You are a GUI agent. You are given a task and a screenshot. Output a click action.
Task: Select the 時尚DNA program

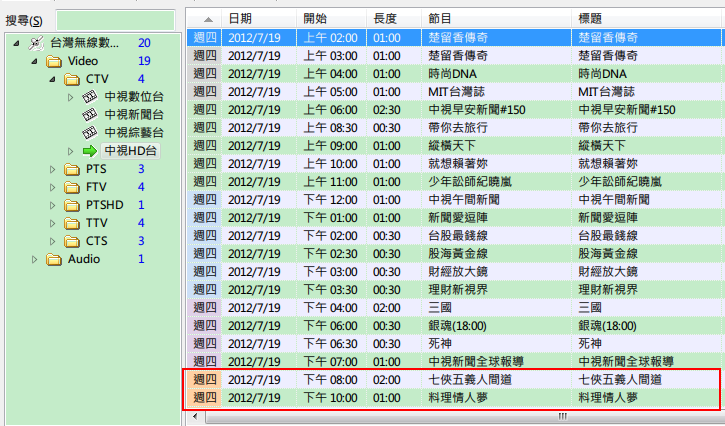point(456,74)
